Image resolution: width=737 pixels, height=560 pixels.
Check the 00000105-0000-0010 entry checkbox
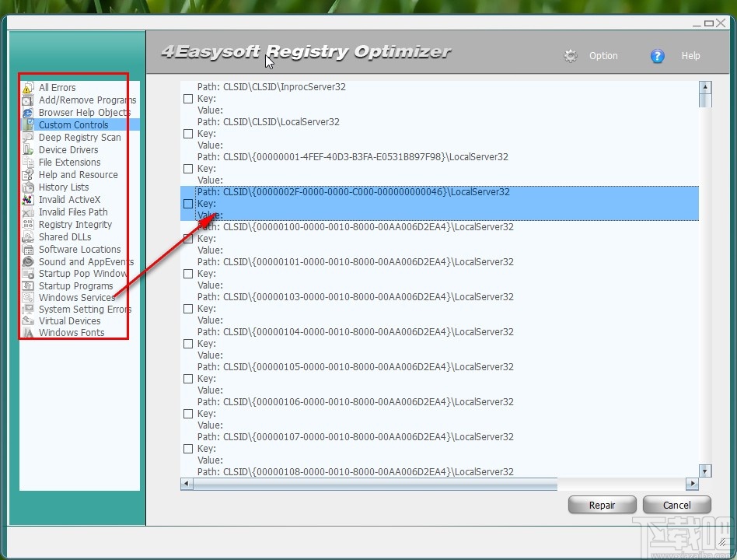pos(188,379)
